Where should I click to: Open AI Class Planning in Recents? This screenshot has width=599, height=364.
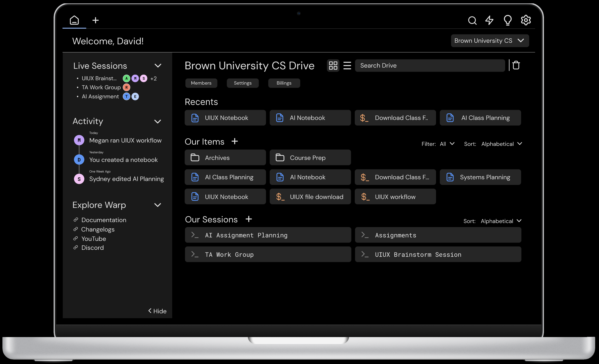(480, 118)
